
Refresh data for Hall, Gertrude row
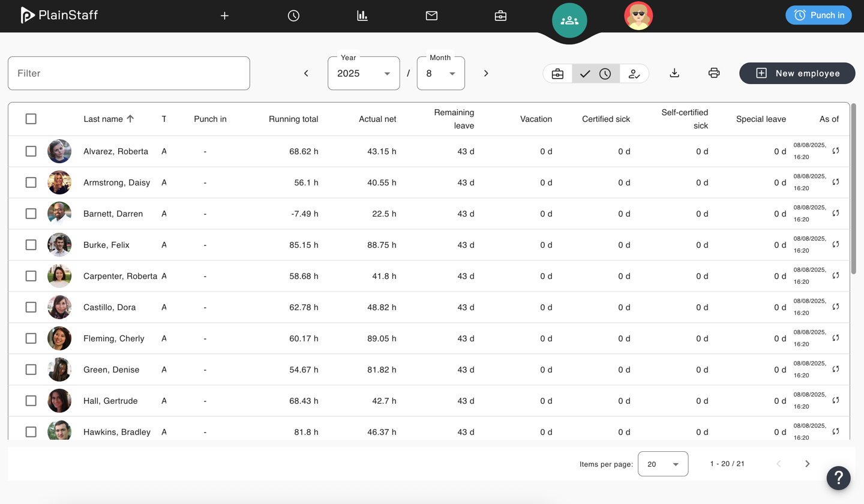(836, 400)
